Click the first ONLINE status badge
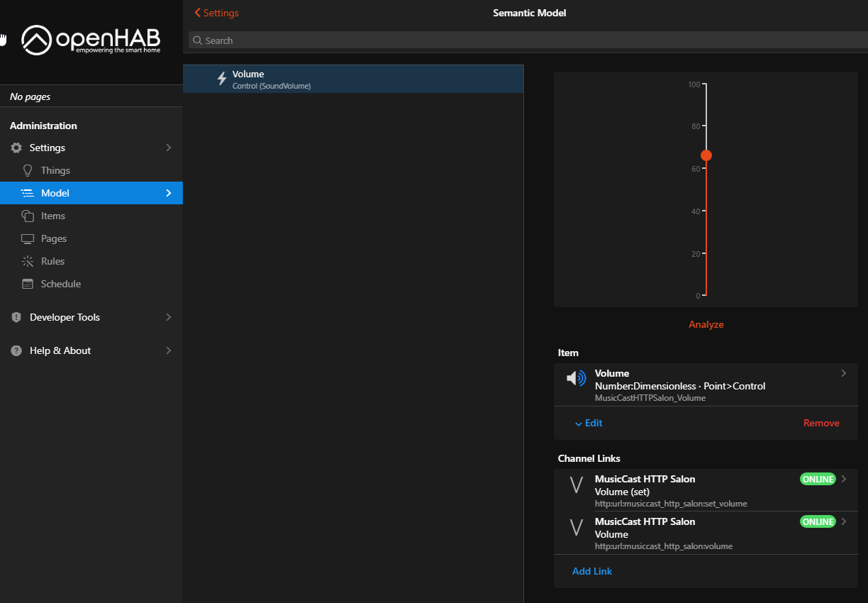The height and width of the screenshot is (603, 868). [818, 479]
